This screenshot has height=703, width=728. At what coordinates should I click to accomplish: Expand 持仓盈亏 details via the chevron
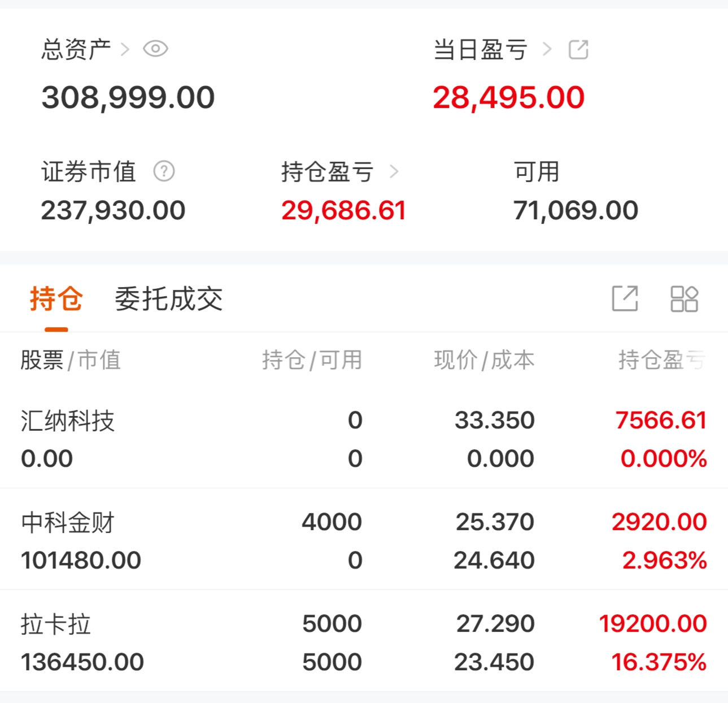click(394, 171)
